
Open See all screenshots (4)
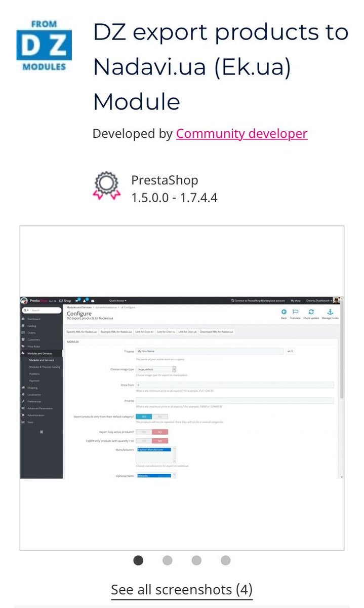tap(182, 590)
